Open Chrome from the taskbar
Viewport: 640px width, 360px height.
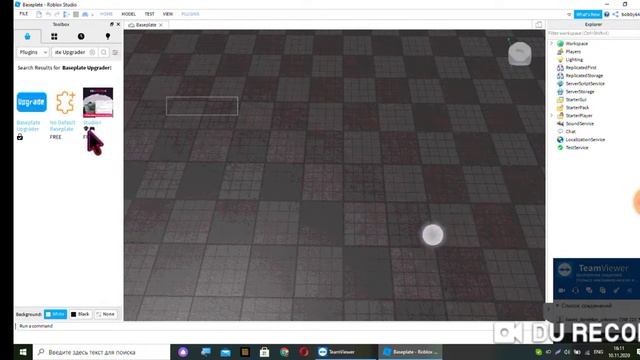click(284, 352)
